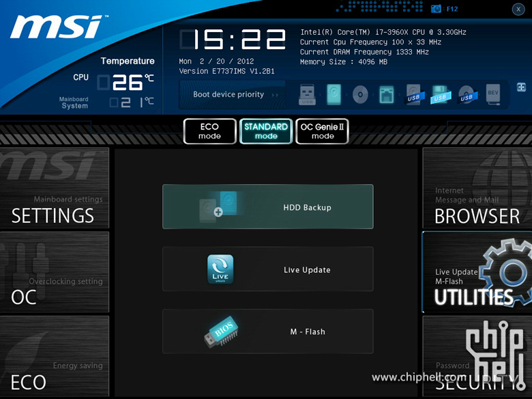Open the UTILITIES section
This screenshot has width=532, height=399.
point(477,272)
